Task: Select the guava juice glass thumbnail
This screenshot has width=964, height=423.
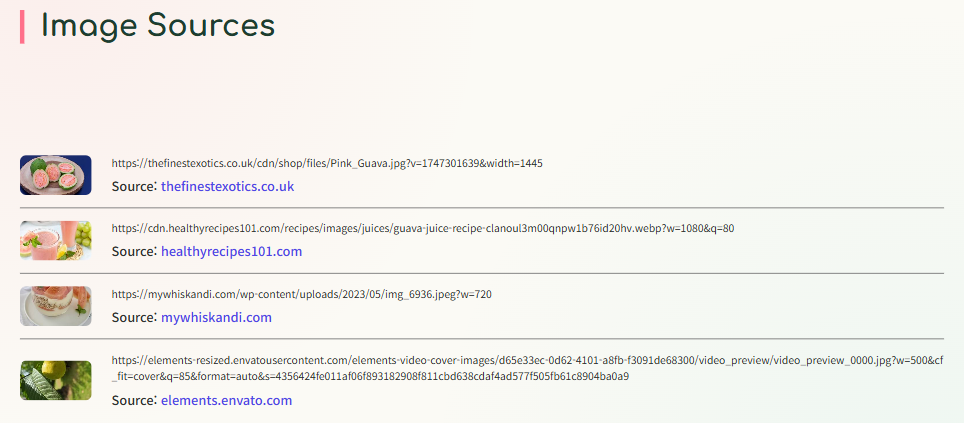Action: click(x=55, y=240)
